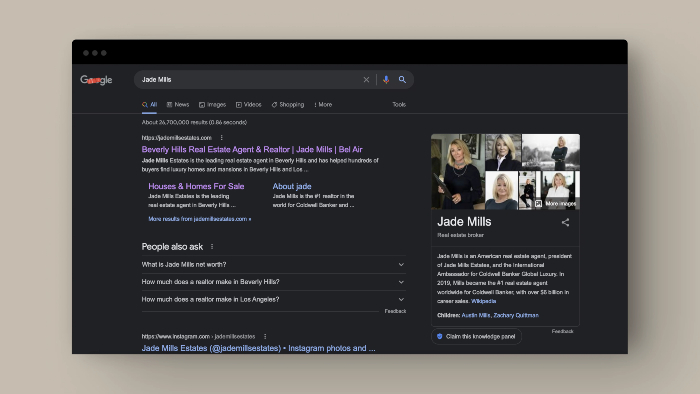Open the Wikipedia link in the description

pos(483,301)
